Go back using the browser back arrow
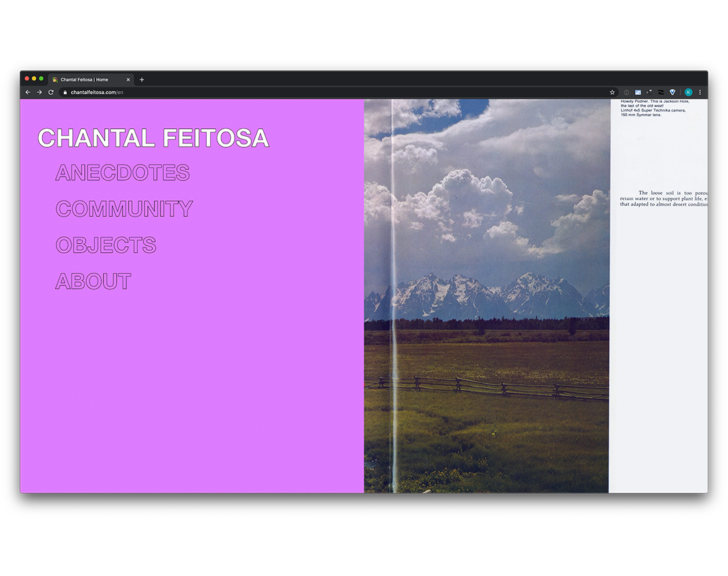 tap(28, 92)
